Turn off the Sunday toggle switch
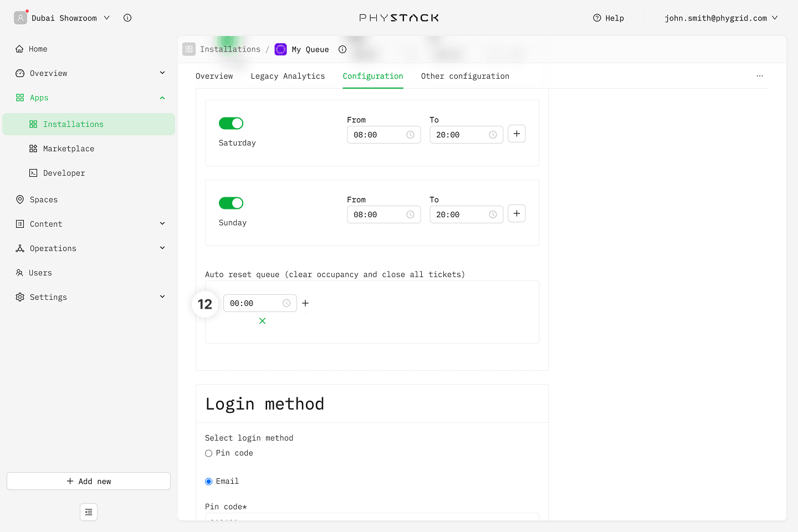 pyautogui.click(x=231, y=203)
